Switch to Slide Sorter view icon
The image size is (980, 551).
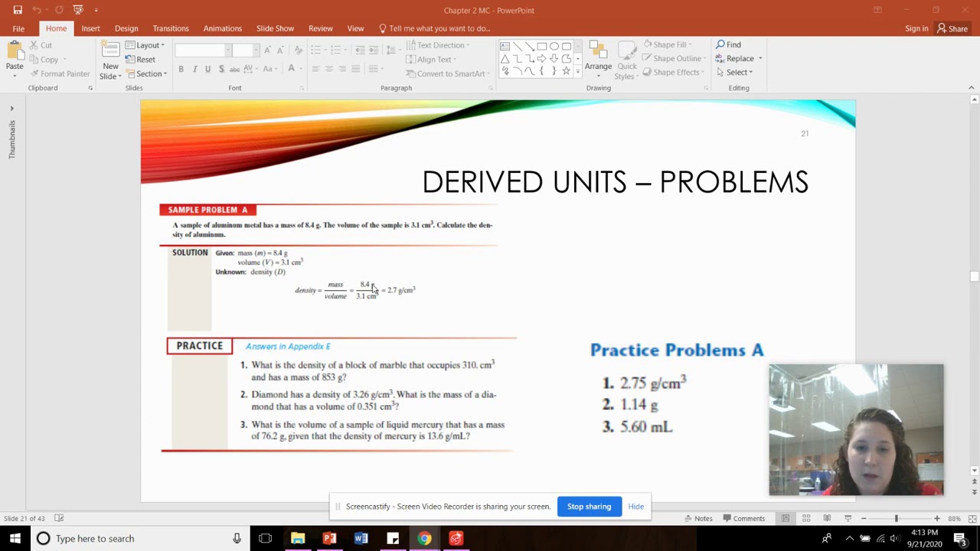click(806, 518)
